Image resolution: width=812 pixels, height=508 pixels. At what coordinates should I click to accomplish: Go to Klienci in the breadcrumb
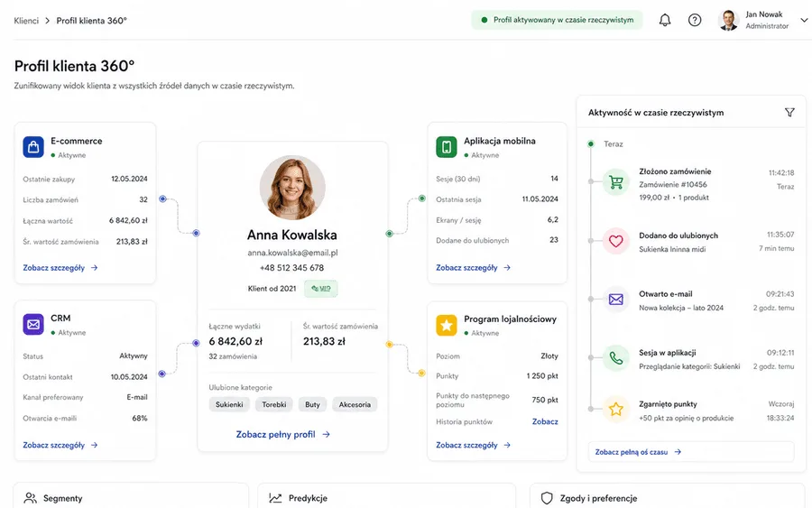[26, 21]
